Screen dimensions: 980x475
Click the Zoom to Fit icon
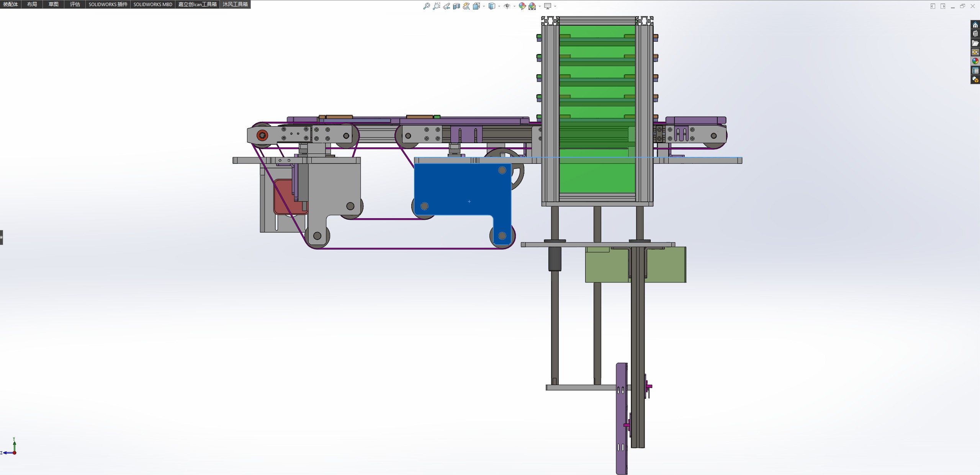(x=426, y=6)
